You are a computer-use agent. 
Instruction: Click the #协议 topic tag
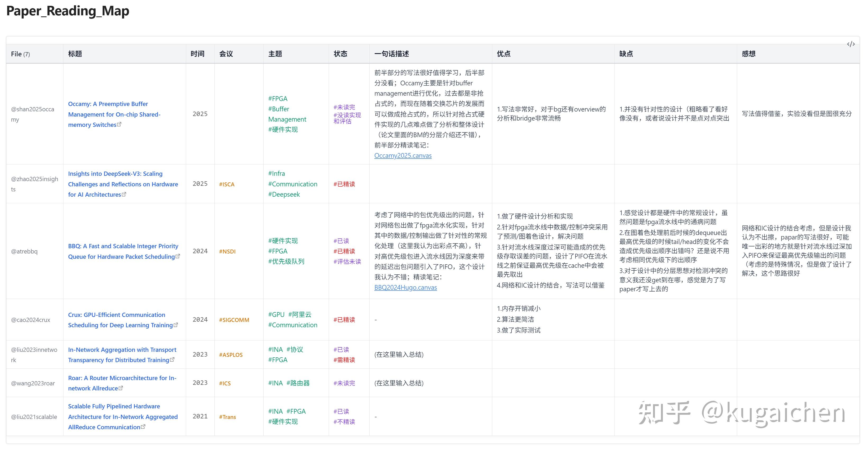pos(295,350)
